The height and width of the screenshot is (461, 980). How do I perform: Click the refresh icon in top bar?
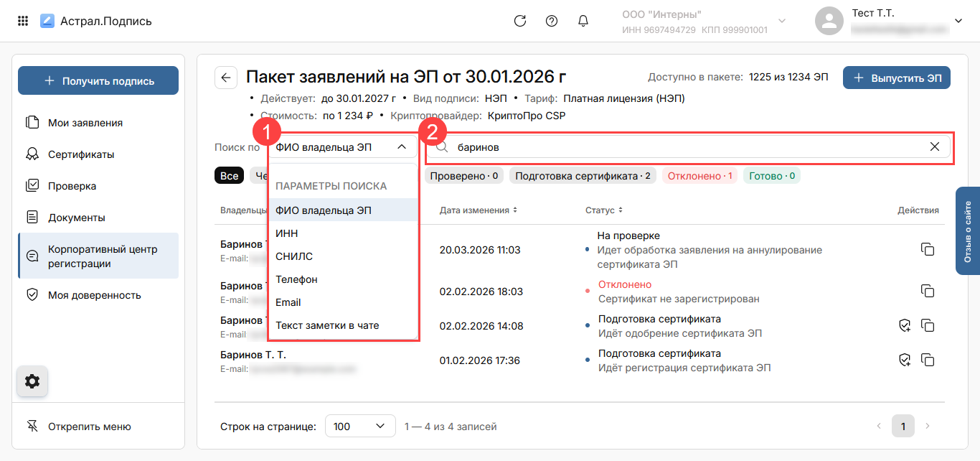[520, 21]
